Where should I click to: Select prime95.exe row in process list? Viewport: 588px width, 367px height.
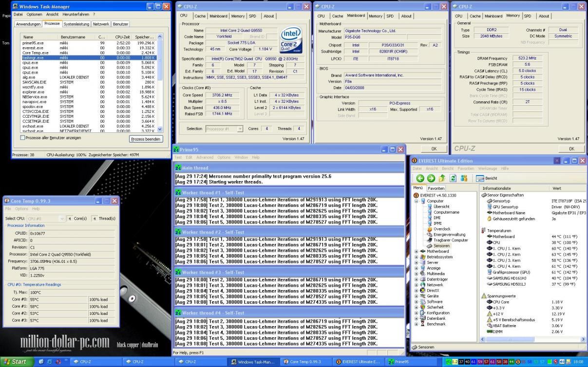point(89,43)
